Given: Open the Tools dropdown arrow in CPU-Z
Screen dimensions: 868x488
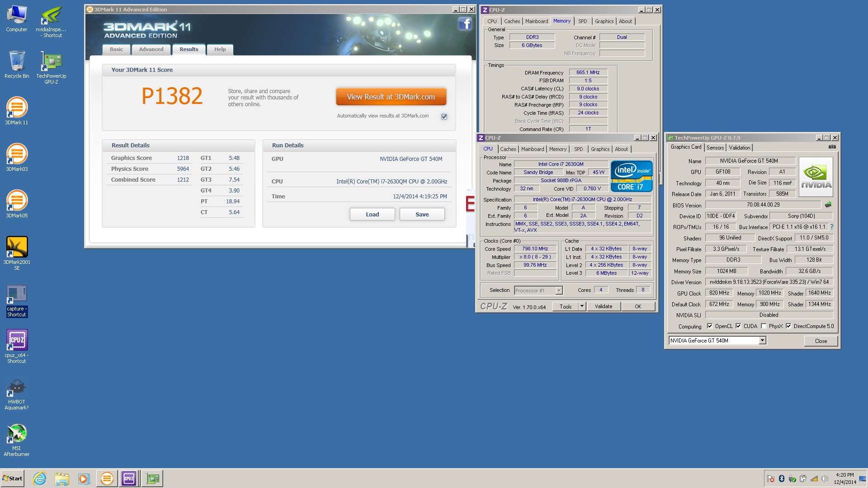Looking at the screenshot, I should 582,306.
